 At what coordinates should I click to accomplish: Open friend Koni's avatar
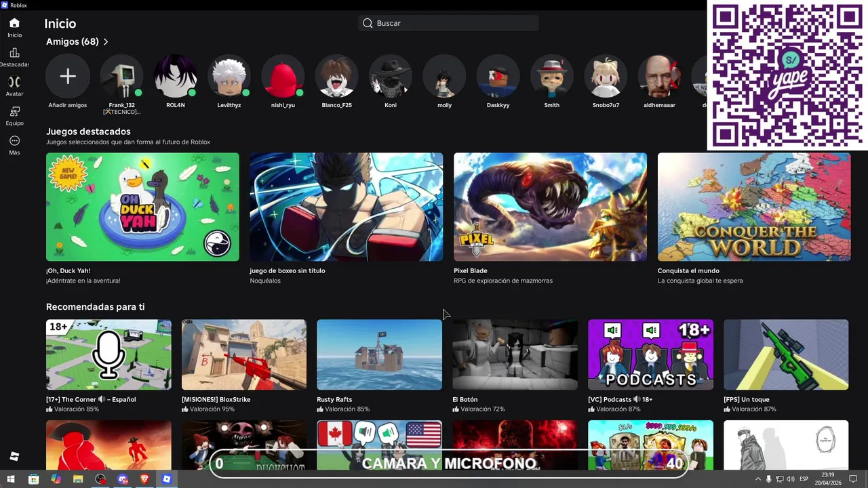391,77
